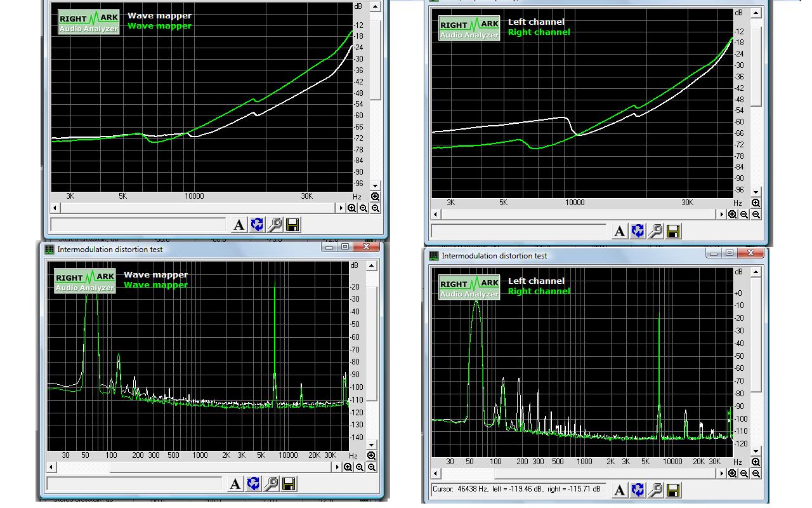
Task: Open wrench options in lower-right Intermodulation window
Action: [x=656, y=490]
